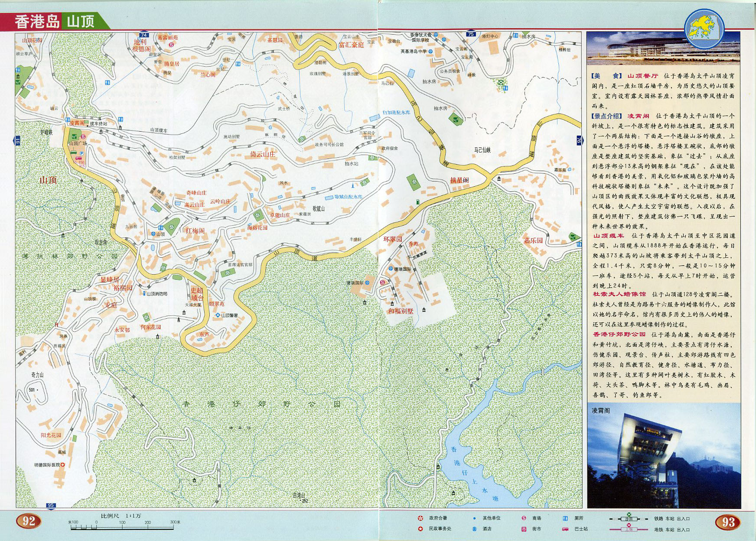Select the 山顶 title tab
Viewport: 756px width, 541px height.
pyautogui.click(x=81, y=22)
